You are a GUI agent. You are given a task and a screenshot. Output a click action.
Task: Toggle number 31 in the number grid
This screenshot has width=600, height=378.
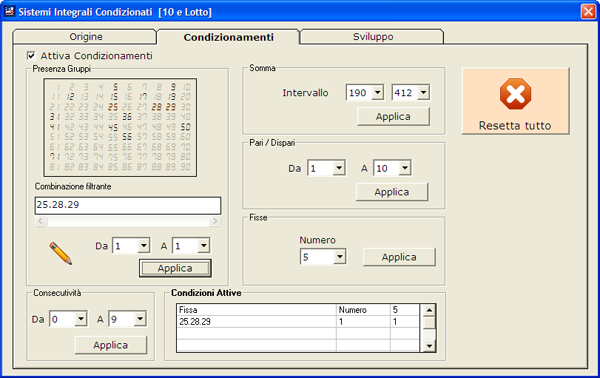pyautogui.click(x=55, y=117)
